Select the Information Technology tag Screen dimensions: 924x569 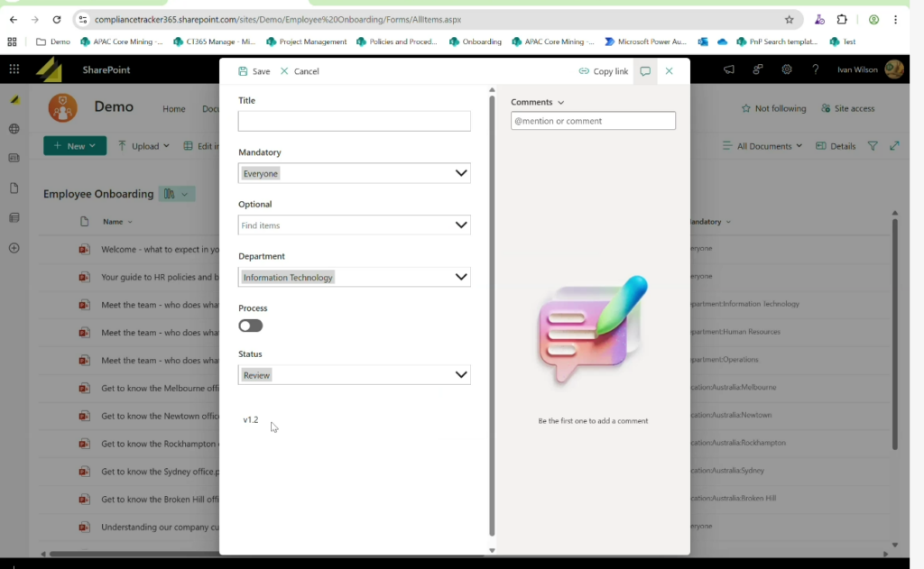click(x=288, y=277)
